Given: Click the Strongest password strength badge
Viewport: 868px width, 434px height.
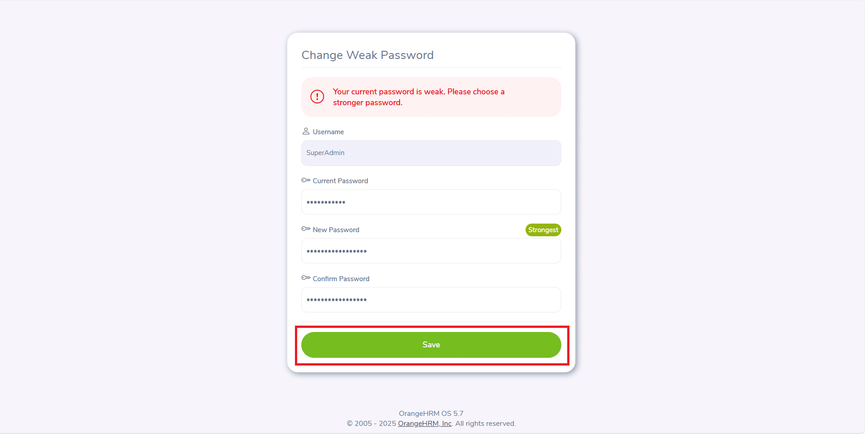Looking at the screenshot, I should (543, 230).
